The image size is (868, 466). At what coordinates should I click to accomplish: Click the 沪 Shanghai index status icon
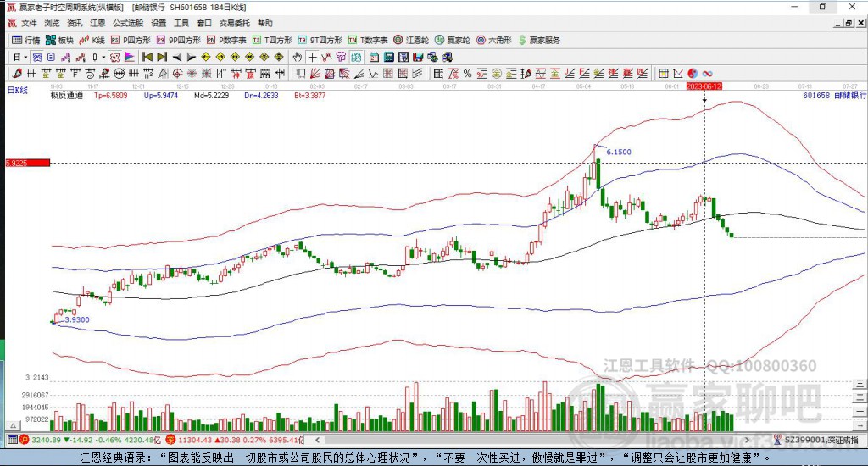24,440
